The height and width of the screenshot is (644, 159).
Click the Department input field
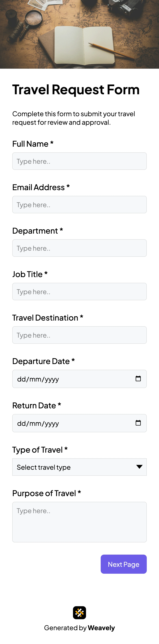click(x=79, y=248)
